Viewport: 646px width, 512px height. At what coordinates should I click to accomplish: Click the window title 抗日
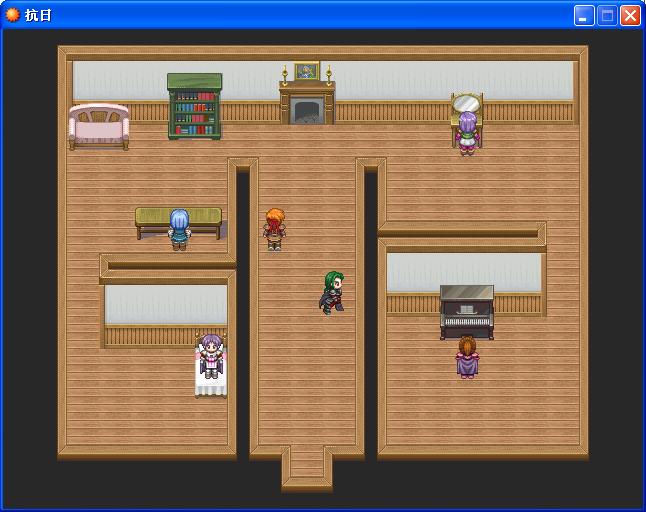point(38,15)
